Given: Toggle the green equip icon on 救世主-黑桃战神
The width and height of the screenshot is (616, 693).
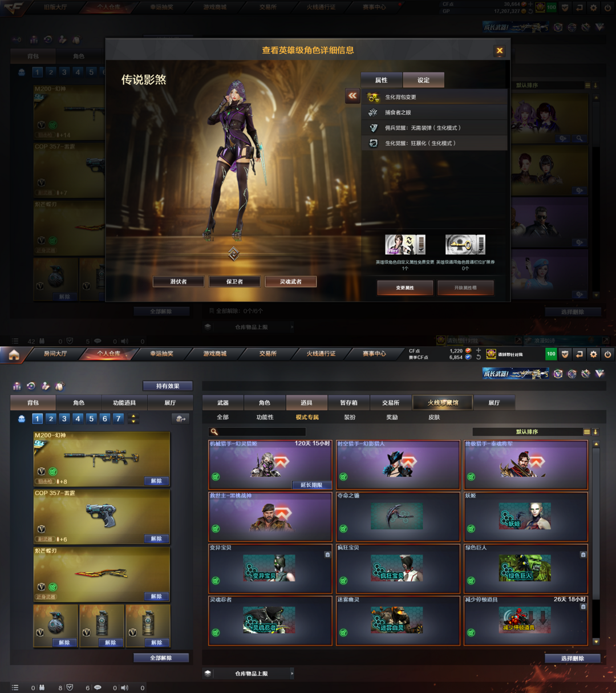Looking at the screenshot, I should tap(216, 529).
